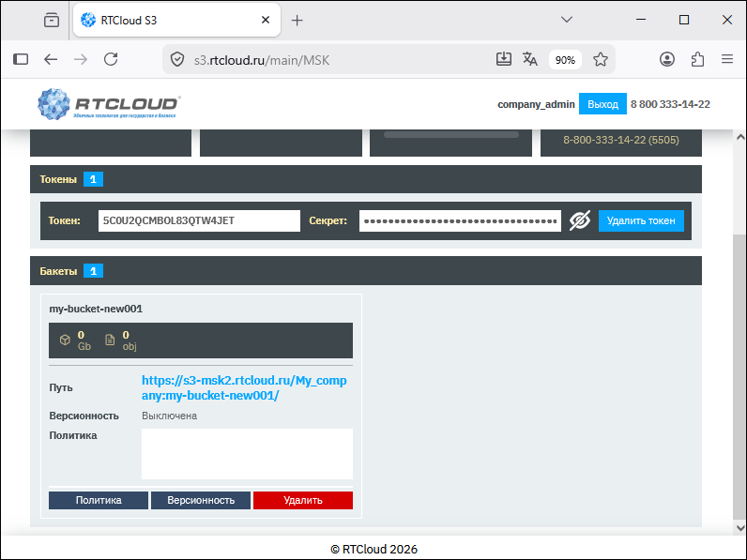747x560 pixels.
Task: Bookmark the page with the star icon
Action: (x=601, y=59)
